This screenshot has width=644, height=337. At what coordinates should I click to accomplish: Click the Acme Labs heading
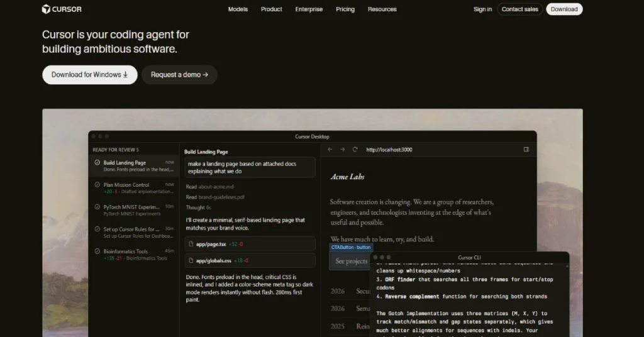pyautogui.click(x=347, y=177)
